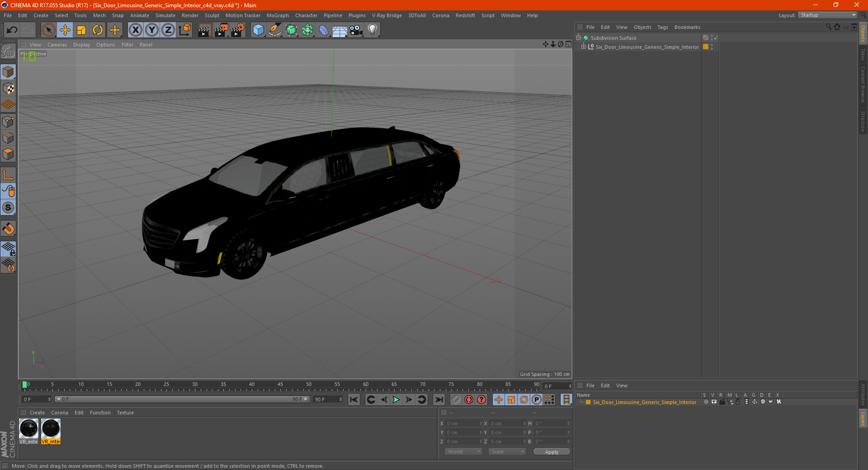868x470 pixels.
Task: Open Edit Render Settings
Action: [238, 30]
